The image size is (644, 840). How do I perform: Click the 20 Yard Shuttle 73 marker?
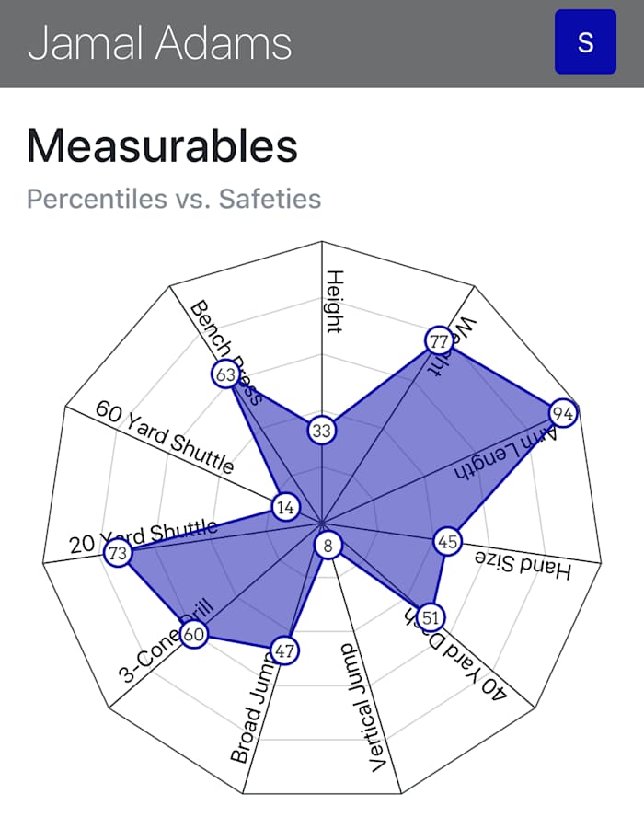[x=118, y=554]
